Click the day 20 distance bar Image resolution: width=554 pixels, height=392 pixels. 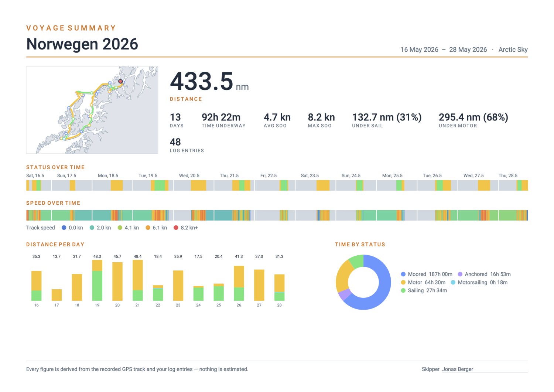click(x=117, y=281)
